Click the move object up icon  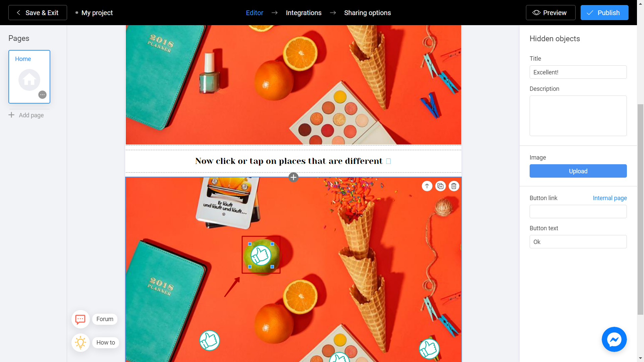click(x=427, y=186)
